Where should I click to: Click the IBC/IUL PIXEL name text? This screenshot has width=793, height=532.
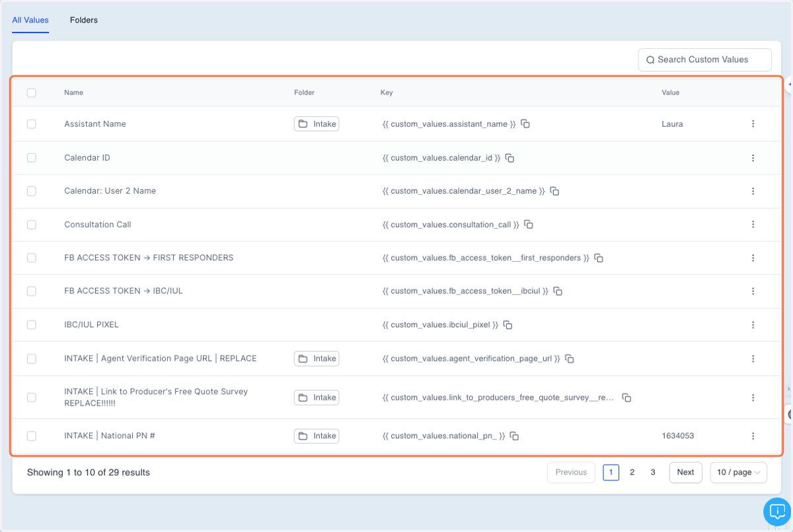pos(91,324)
